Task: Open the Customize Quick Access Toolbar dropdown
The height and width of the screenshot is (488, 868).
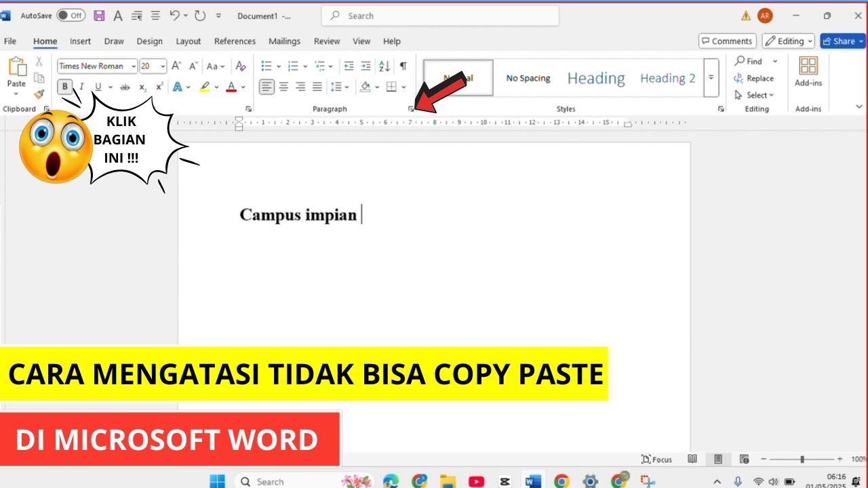Action: pyautogui.click(x=218, y=16)
